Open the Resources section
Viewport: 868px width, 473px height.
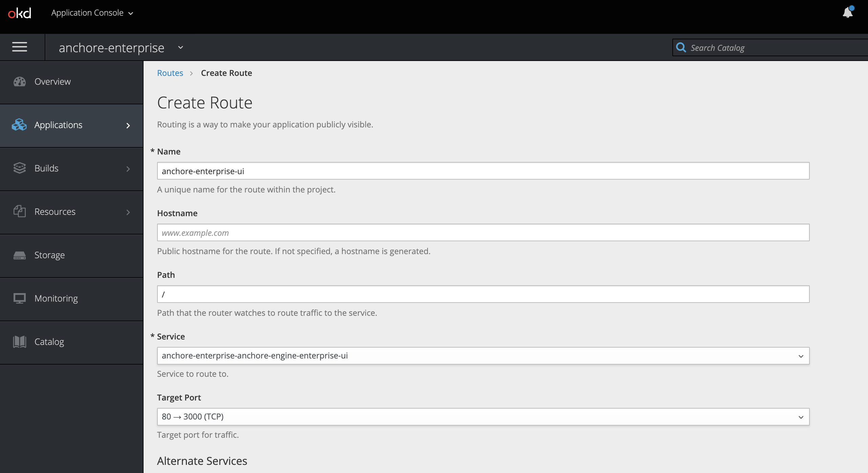point(72,211)
